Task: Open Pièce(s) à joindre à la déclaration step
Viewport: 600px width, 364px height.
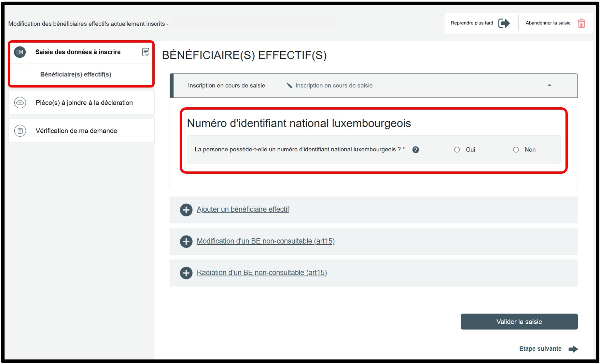Action: [84, 103]
